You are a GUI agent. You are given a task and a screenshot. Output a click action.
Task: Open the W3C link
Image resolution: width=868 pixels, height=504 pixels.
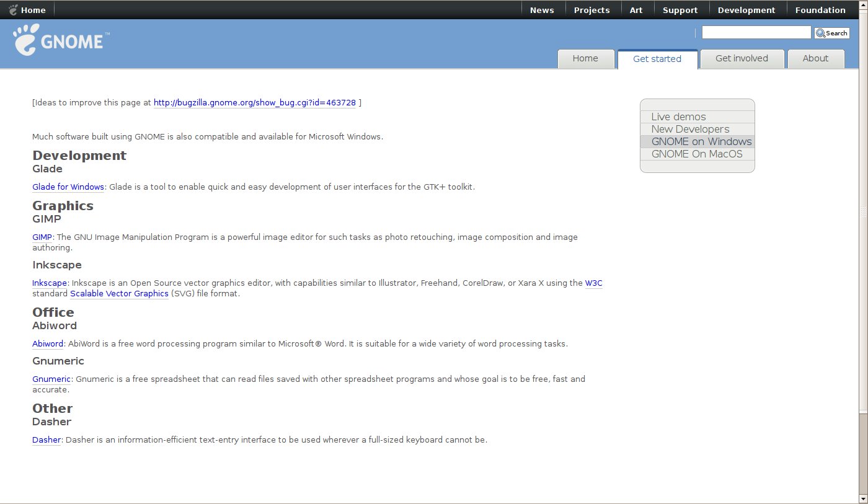[x=593, y=283]
